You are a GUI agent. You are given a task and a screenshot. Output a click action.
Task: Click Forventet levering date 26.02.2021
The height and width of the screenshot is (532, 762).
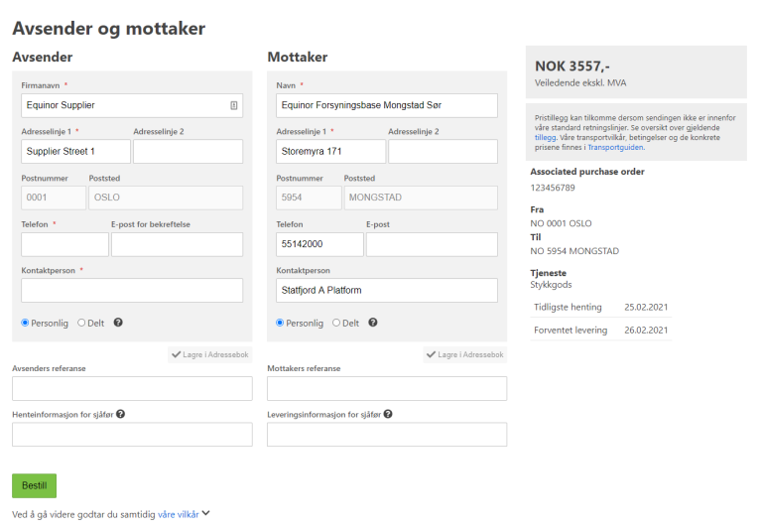pos(646,331)
